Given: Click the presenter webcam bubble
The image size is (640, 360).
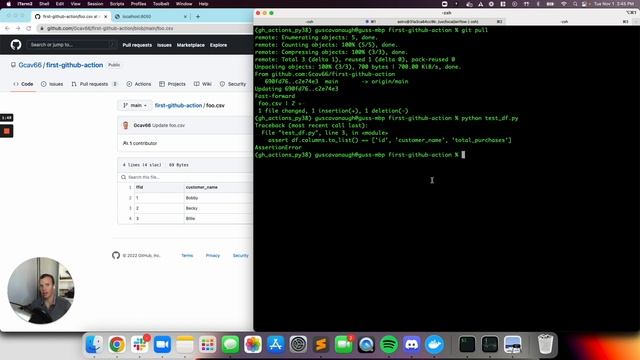Looking at the screenshot, I should coord(41,290).
